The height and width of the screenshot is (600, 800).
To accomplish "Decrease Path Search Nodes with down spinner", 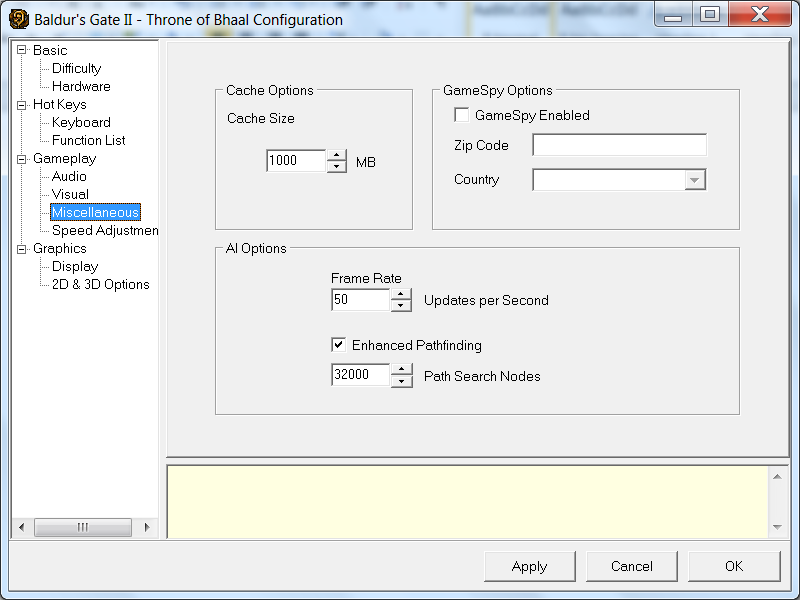I will coord(401,381).
